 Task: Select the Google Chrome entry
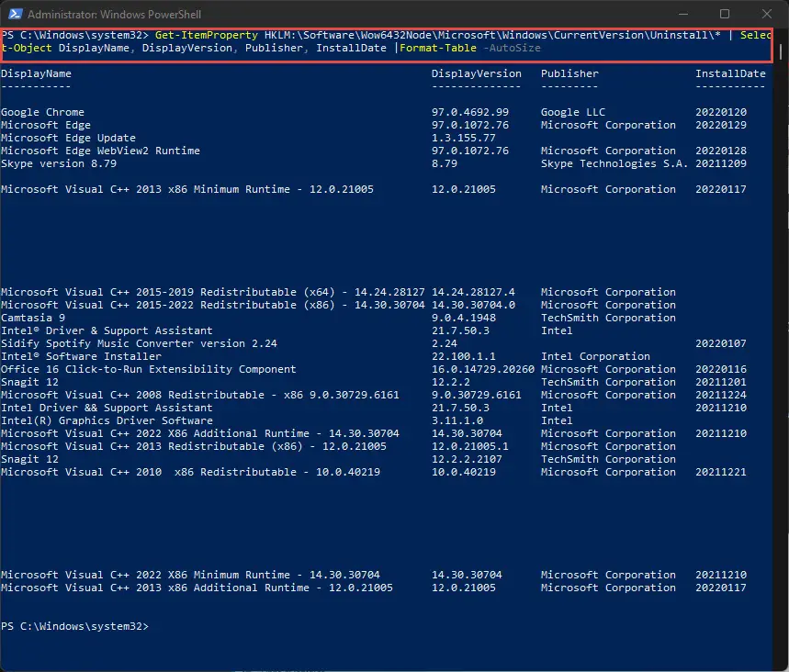(43, 112)
